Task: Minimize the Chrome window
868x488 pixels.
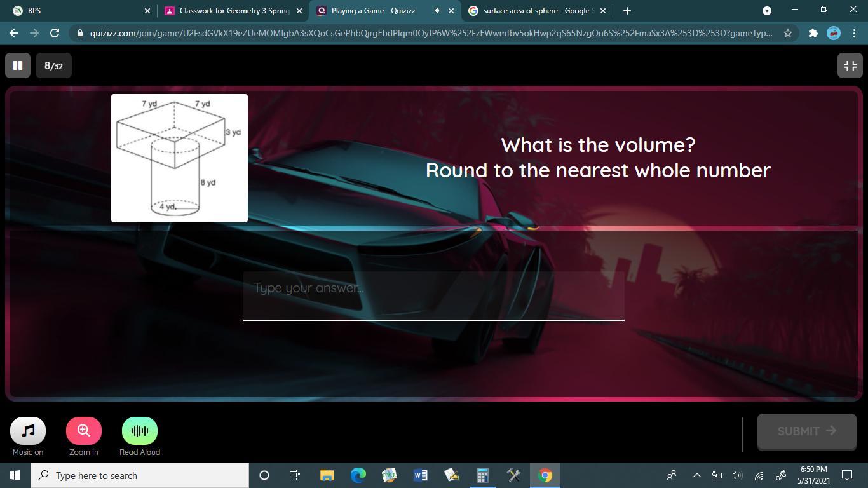Action: [x=794, y=10]
